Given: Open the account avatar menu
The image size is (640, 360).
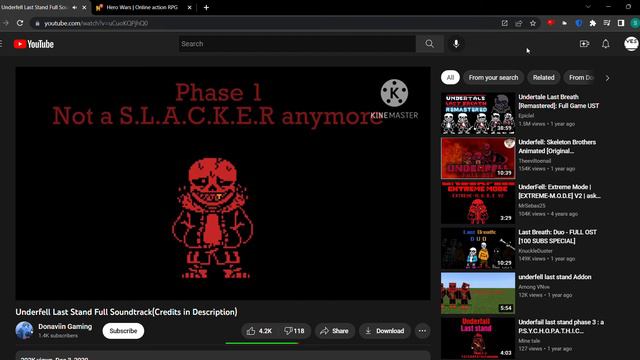Looking at the screenshot, I should (631, 44).
